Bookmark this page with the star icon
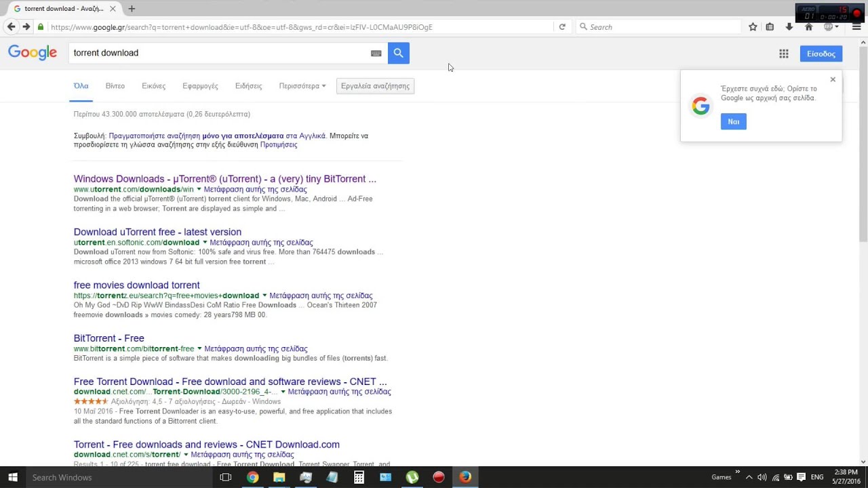This screenshot has height=488, width=868. (753, 27)
